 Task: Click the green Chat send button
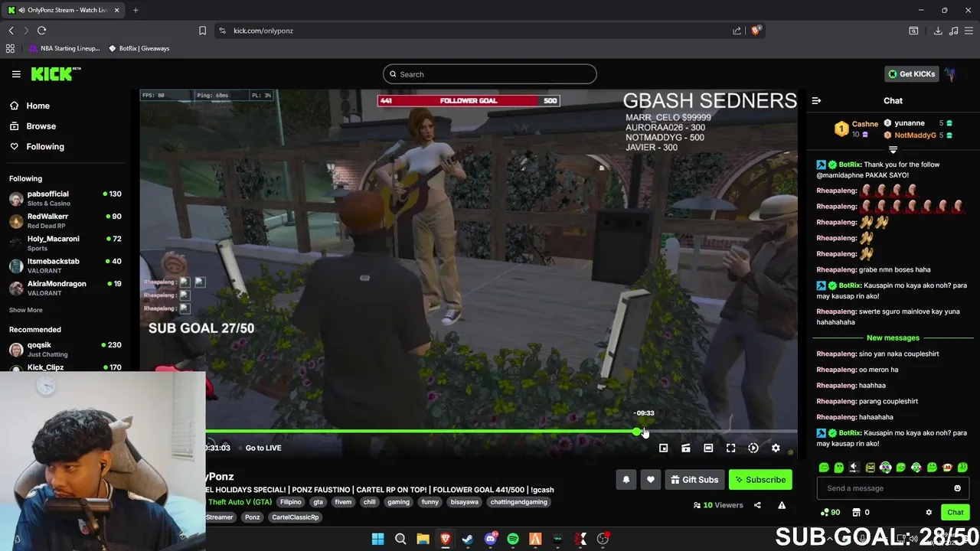click(x=955, y=512)
